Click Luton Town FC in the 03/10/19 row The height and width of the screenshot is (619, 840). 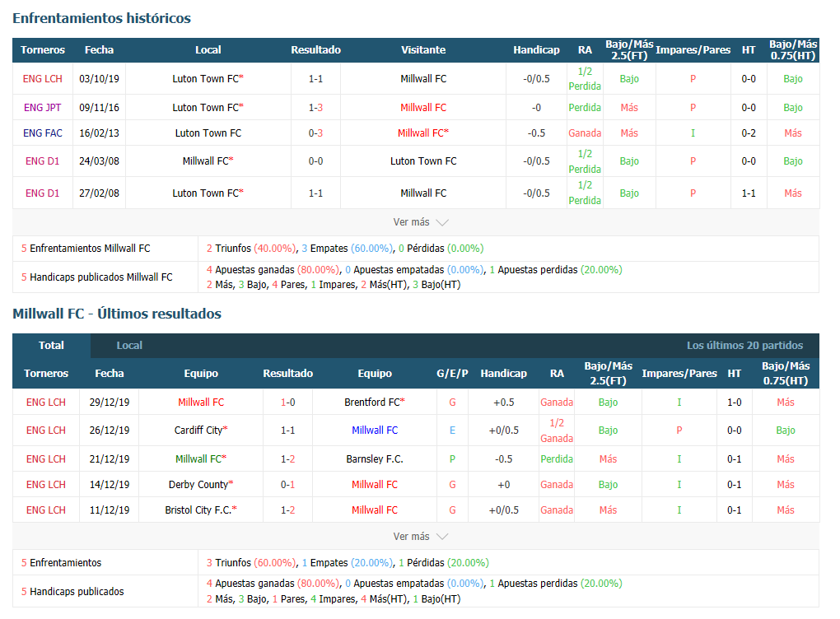point(205,79)
